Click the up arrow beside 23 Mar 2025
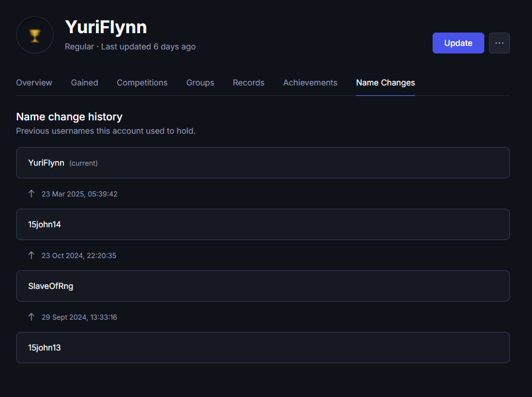The height and width of the screenshot is (397, 532). [x=31, y=194]
